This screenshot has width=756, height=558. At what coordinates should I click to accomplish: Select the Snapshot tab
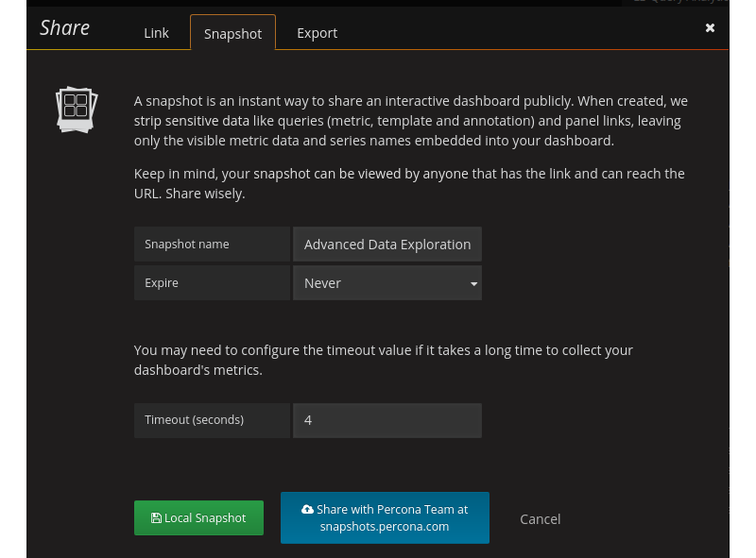pos(232,33)
